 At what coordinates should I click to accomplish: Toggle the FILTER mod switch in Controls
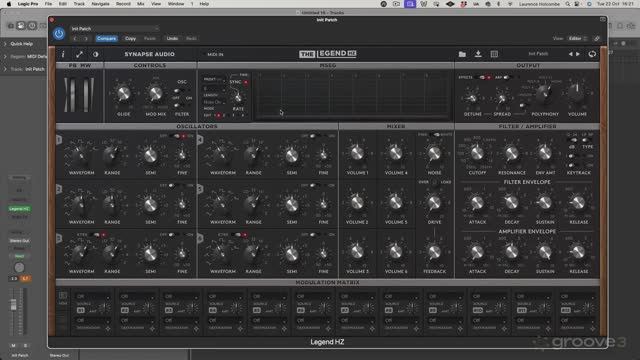coord(178,105)
